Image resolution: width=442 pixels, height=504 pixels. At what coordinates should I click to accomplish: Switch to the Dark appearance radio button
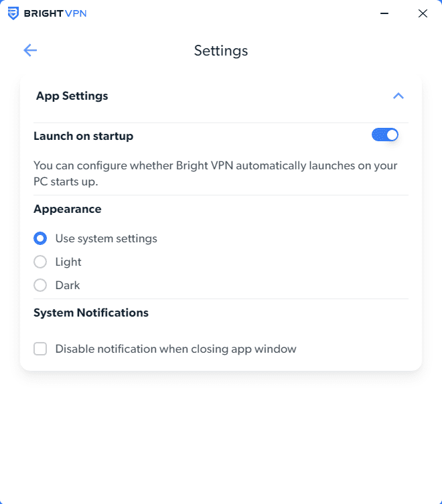(x=40, y=285)
